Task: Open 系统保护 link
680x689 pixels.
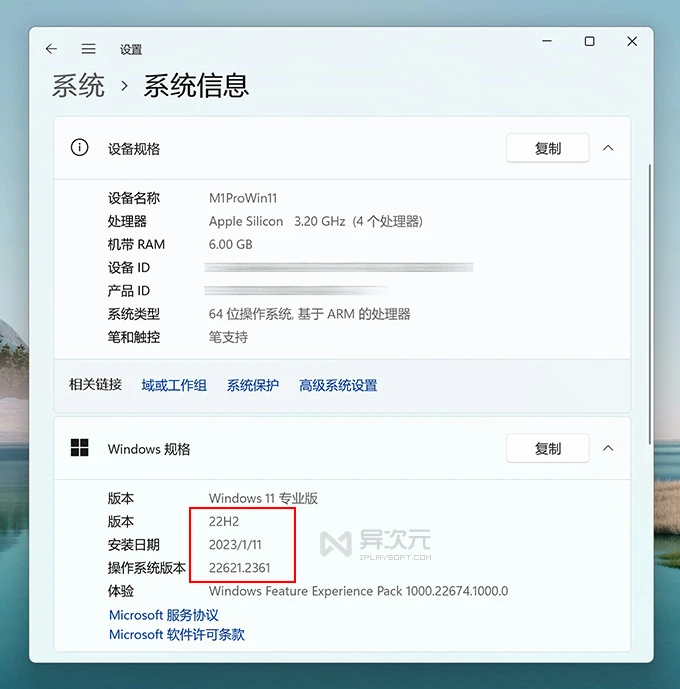Action: (x=253, y=385)
